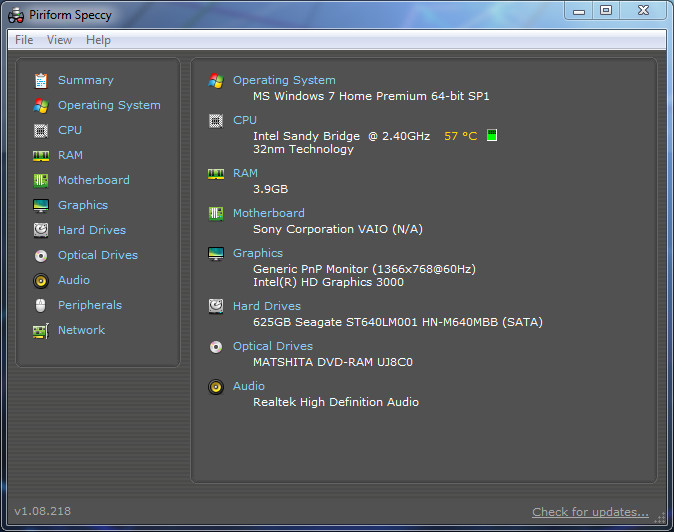The image size is (674, 532).
Task: Click the 57 °C temperature reading
Action: [460, 136]
